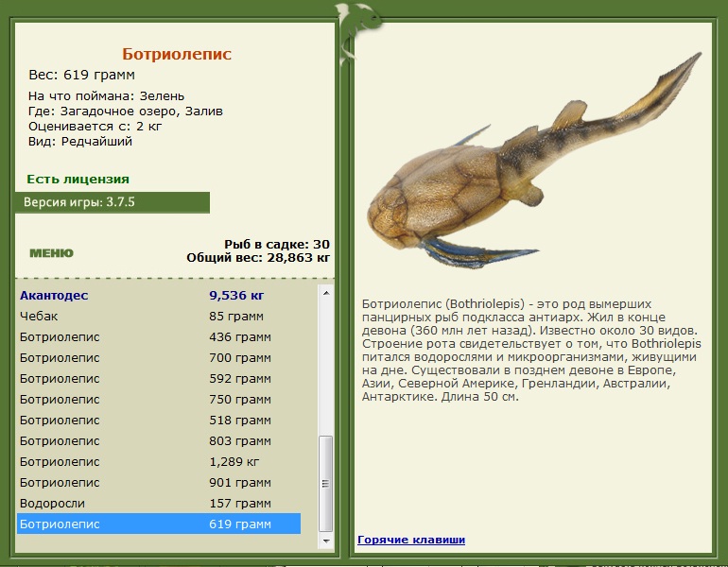The width and height of the screenshot is (728, 567).
Task: Click the fish list scrollbar thumb
Action: click(x=326, y=484)
